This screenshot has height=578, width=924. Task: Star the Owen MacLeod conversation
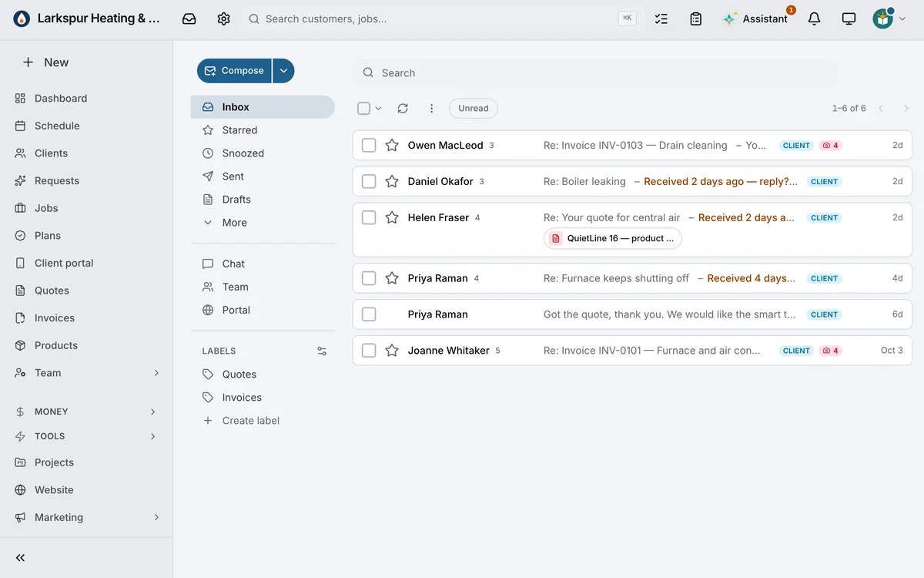pyautogui.click(x=392, y=145)
